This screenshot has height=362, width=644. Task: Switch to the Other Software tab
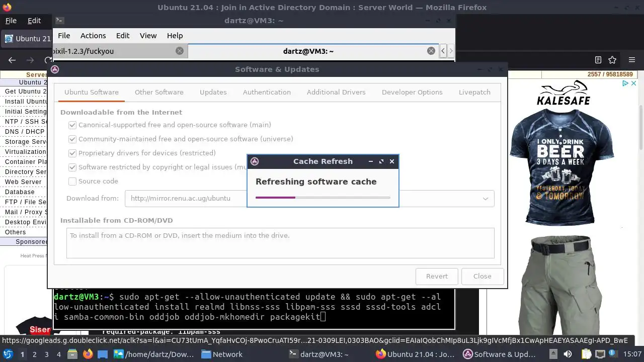click(159, 92)
